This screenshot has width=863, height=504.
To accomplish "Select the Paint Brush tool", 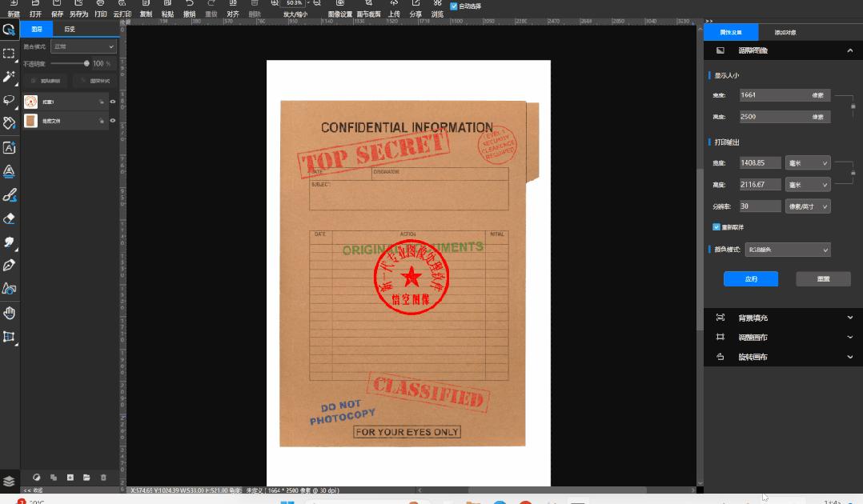I will 10,195.
